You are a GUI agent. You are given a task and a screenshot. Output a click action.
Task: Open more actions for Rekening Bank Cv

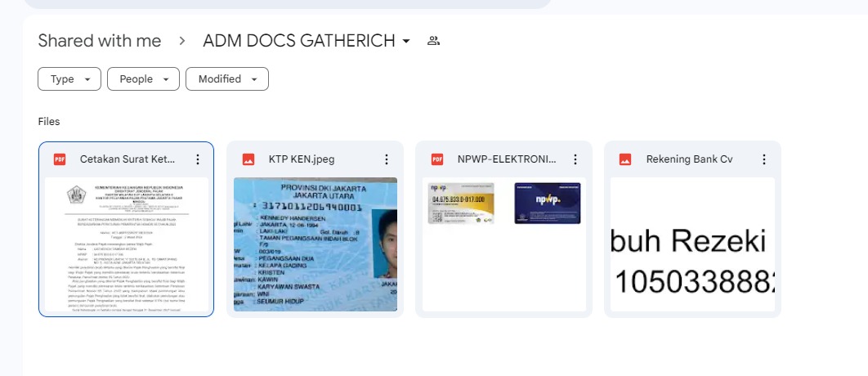tap(763, 159)
